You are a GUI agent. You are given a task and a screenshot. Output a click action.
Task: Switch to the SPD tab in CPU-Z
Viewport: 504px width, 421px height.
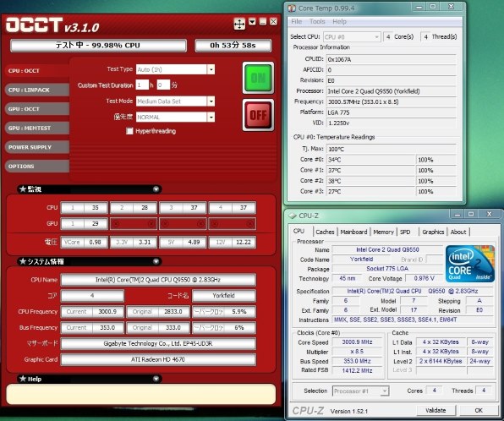405,232
